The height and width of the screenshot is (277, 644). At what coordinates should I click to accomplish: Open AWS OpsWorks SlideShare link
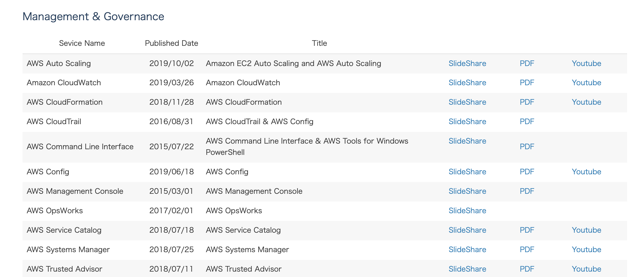(467, 211)
